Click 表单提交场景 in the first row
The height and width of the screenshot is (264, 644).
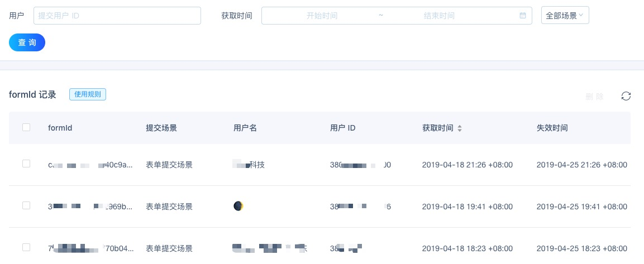coord(169,165)
